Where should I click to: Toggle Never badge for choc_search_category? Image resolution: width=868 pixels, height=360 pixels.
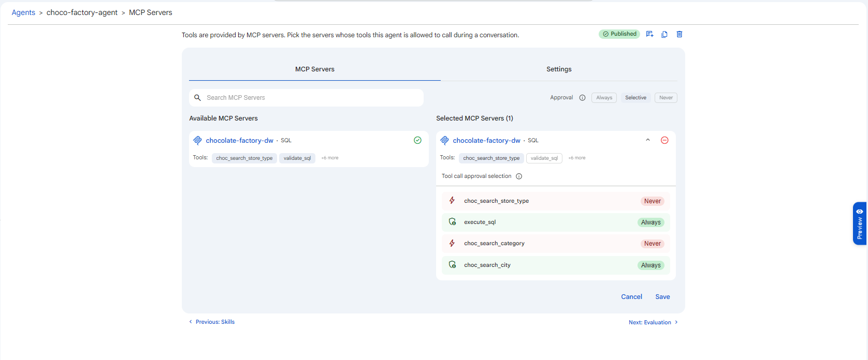653,244
